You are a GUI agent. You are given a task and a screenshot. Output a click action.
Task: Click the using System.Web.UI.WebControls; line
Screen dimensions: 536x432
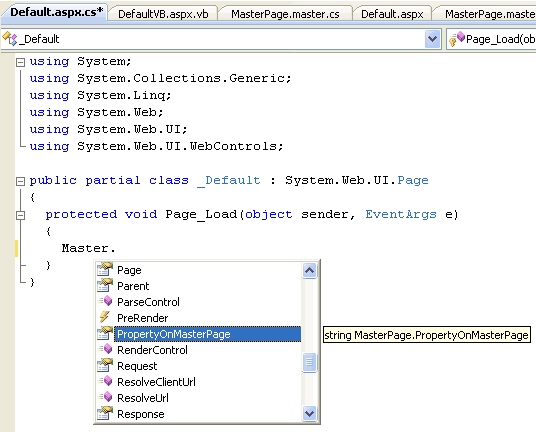coord(156,146)
